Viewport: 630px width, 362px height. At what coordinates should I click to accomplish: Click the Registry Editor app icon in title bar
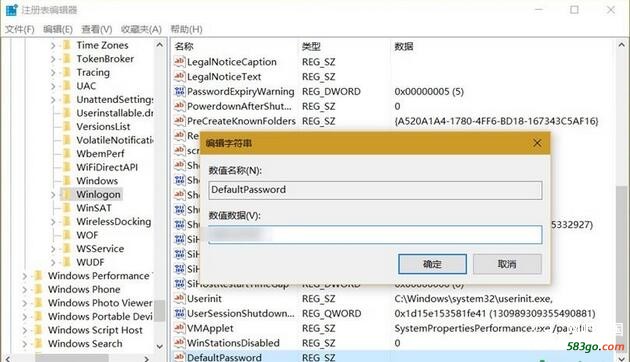[12, 10]
